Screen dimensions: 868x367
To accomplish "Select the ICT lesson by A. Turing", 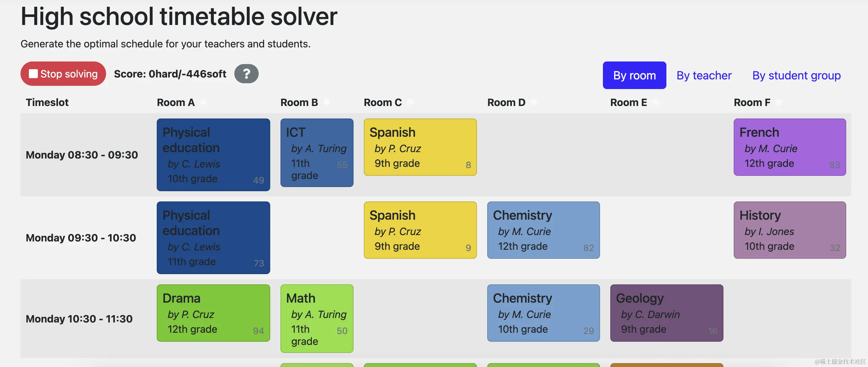I will click(x=316, y=152).
